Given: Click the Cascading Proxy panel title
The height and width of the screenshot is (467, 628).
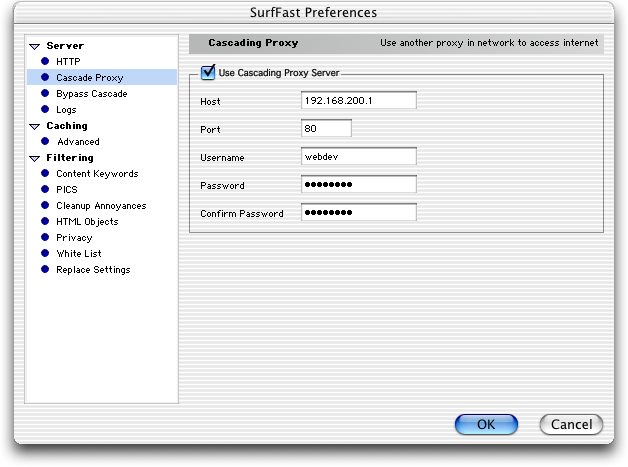Looking at the screenshot, I should click(x=253, y=43).
